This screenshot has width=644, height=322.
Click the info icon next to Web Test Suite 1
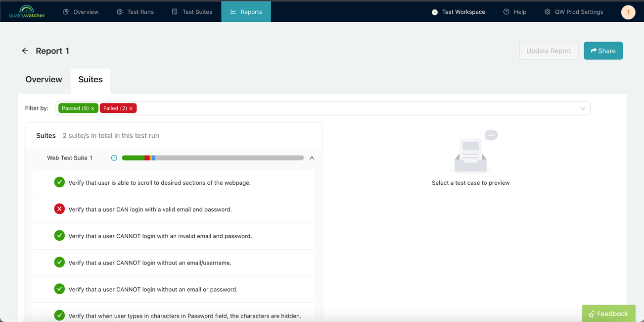pyautogui.click(x=114, y=158)
